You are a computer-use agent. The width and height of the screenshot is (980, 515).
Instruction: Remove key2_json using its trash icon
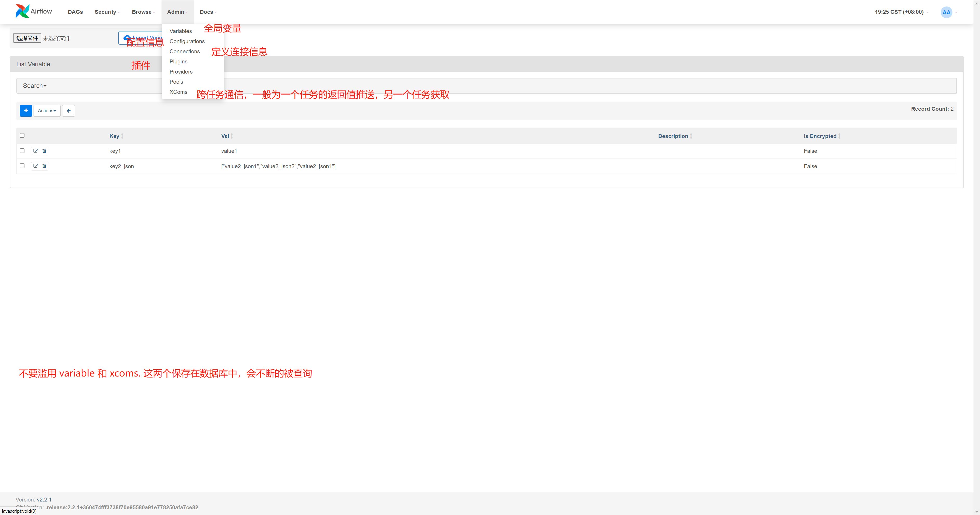click(x=44, y=166)
